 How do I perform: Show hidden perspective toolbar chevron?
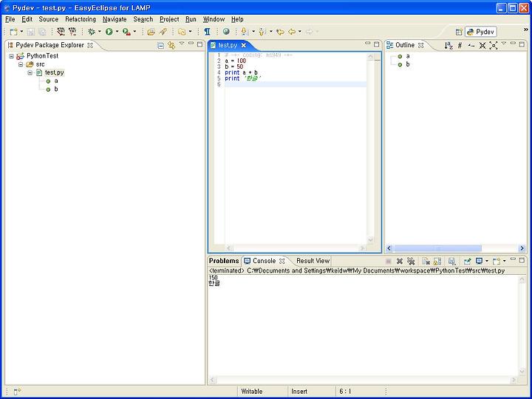point(526,30)
